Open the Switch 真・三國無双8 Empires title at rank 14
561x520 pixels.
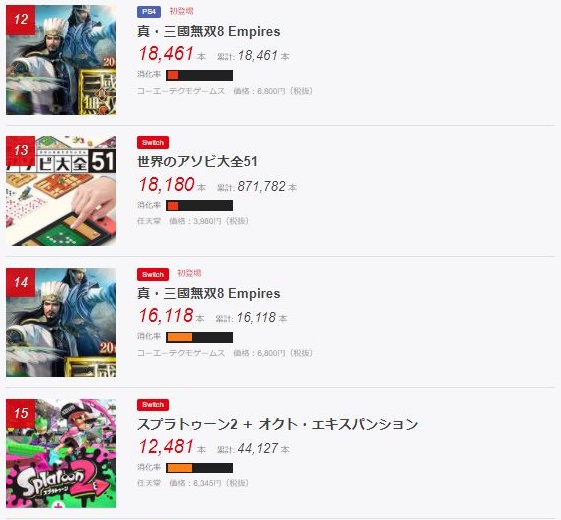tap(209, 293)
